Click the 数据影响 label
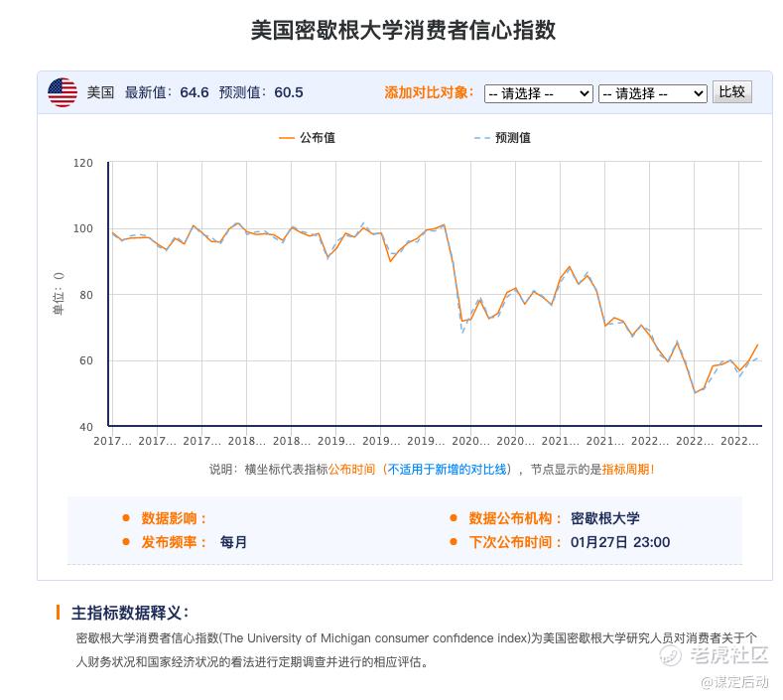Image resolution: width=783 pixels, height=700 pixels. (173, 518)
